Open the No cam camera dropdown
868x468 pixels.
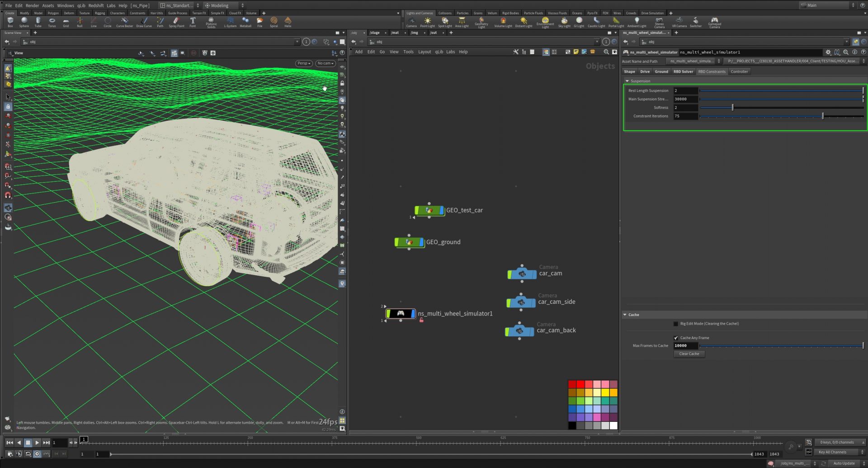[325, 63]
